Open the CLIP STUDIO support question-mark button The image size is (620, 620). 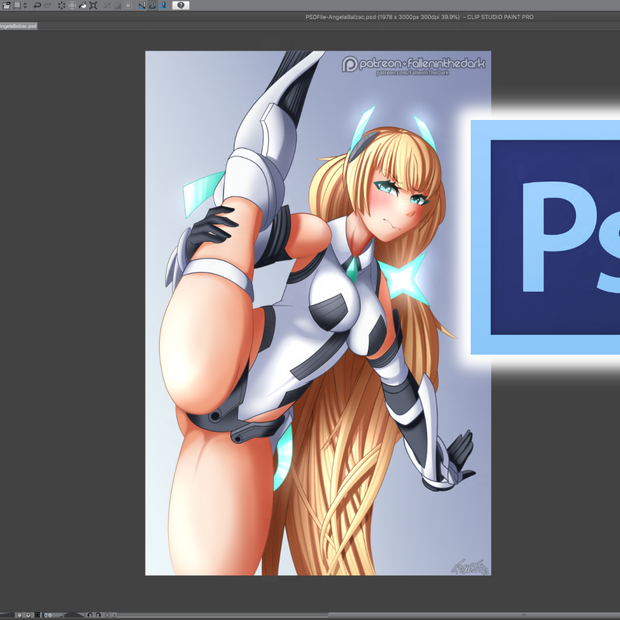point(181,5)
